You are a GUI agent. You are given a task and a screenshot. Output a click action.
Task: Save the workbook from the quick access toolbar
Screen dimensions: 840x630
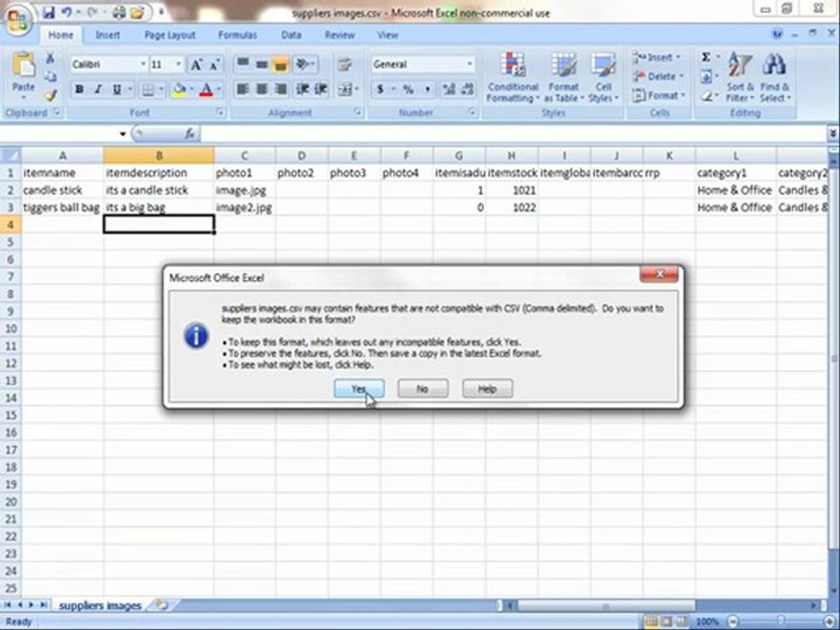tap(48, 11)
